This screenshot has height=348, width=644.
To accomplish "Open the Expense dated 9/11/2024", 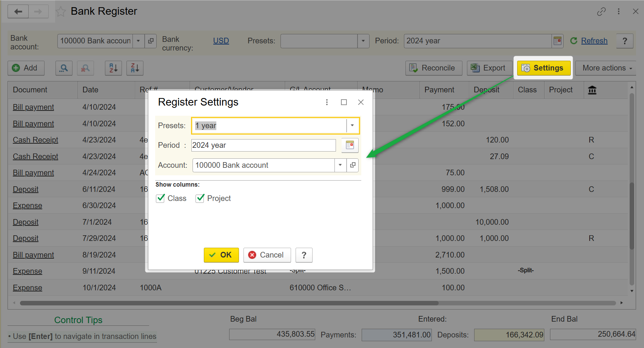I will (28, 271).
